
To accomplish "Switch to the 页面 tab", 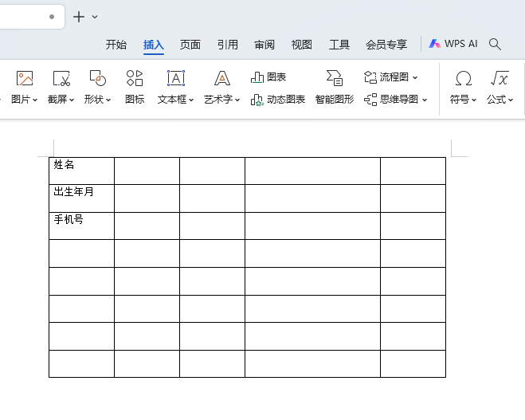I will click(190, 45).
